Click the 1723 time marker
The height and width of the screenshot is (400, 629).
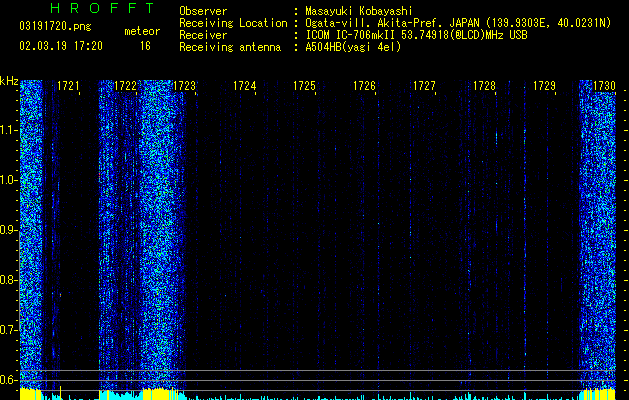[x=184, y=86]
